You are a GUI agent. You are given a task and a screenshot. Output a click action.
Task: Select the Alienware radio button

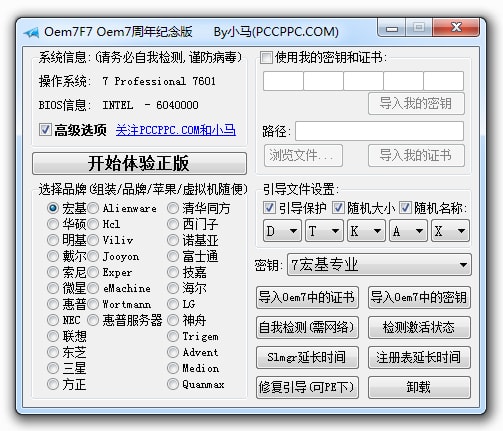pos(93,208)
